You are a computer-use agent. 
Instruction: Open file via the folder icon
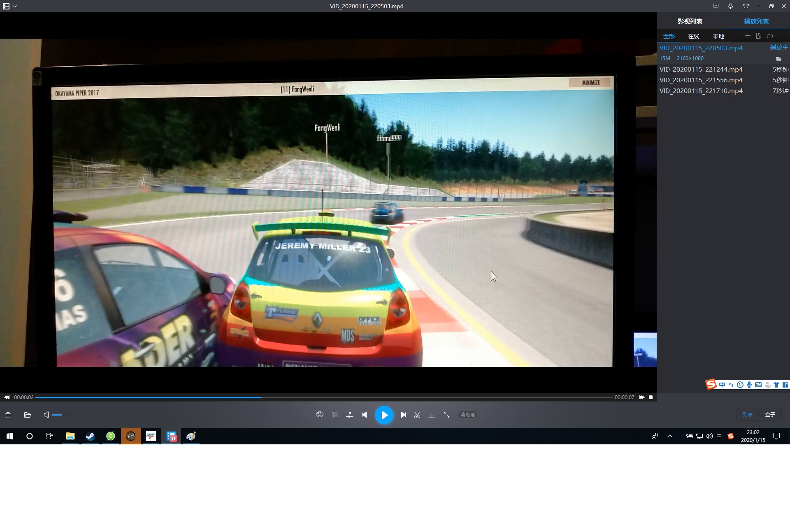click(28, 415)
